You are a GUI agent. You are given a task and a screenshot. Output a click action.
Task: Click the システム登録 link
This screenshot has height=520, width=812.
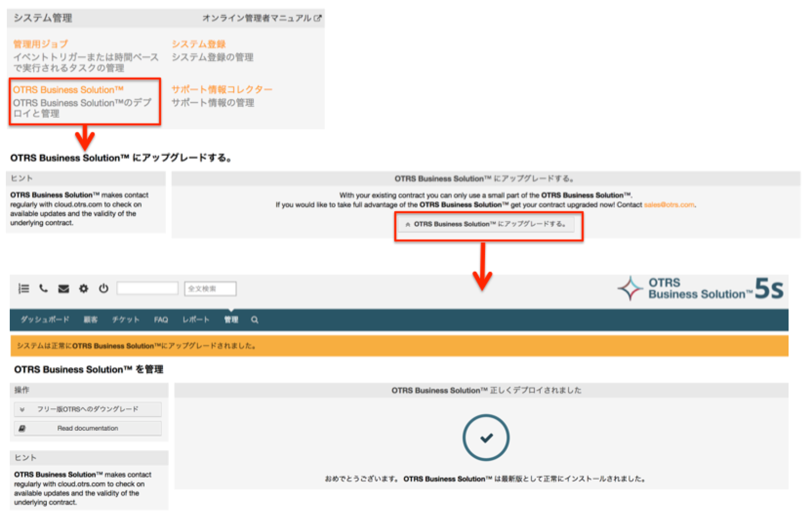199,44
